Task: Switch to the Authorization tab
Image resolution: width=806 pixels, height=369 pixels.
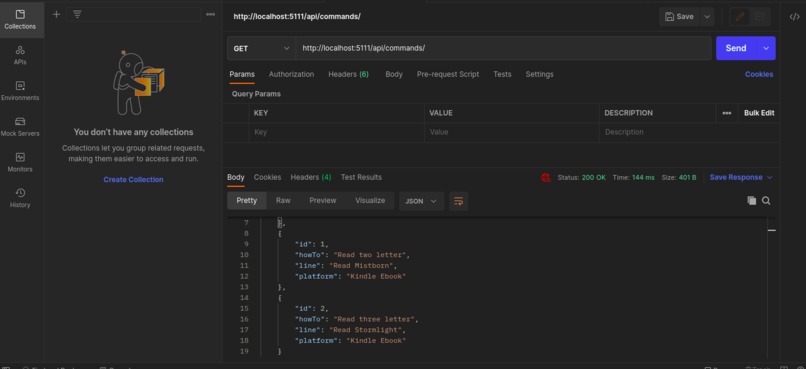Action: tap(291, 74)
